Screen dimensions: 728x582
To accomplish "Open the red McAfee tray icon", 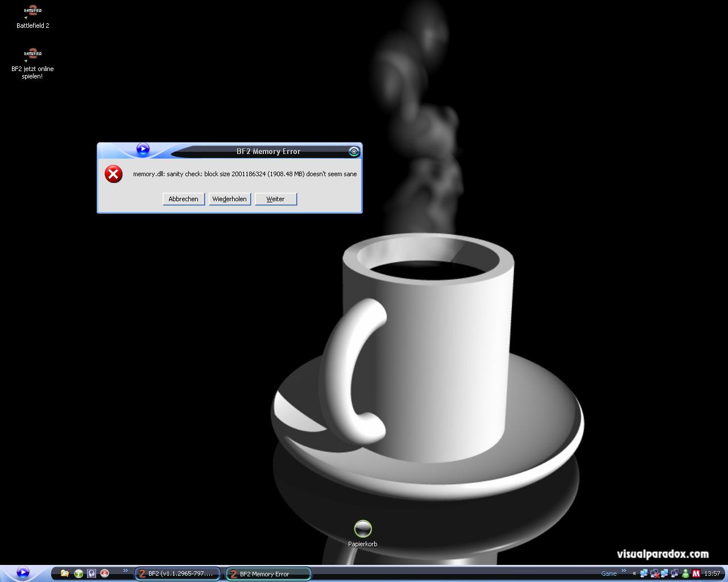I will pos(696,573).
